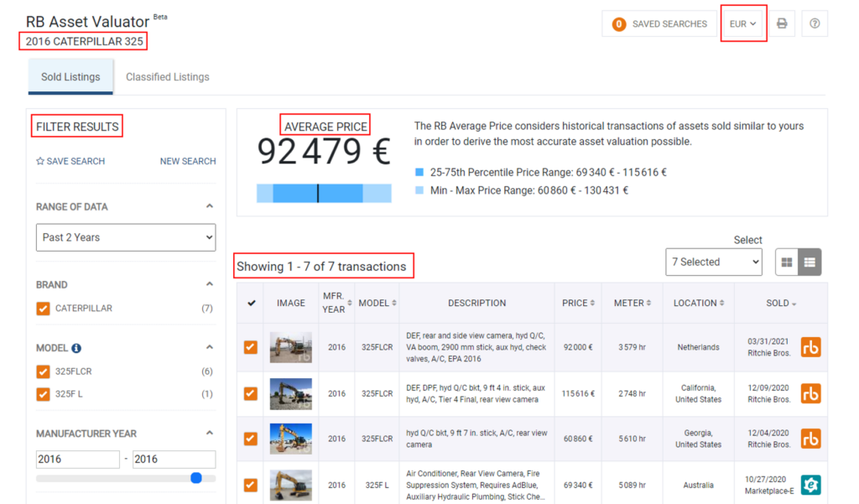Click the 115 616 € price cell

(x=578, y=394)
